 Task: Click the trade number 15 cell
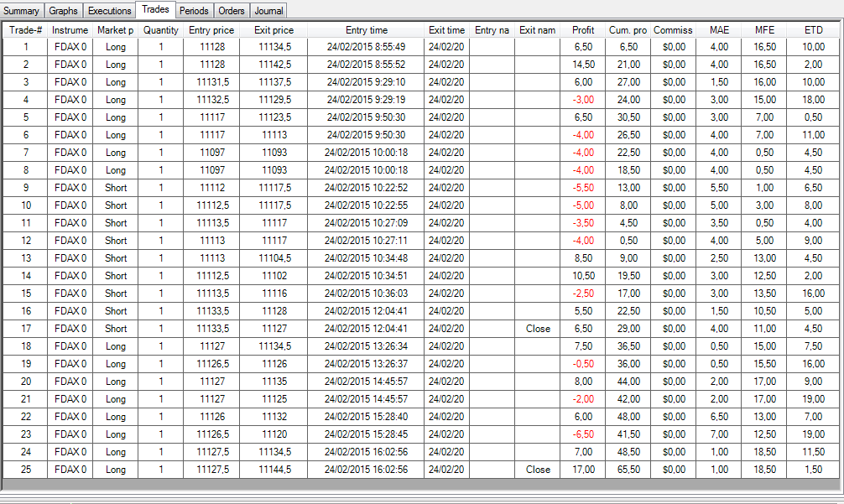(25, 294)
